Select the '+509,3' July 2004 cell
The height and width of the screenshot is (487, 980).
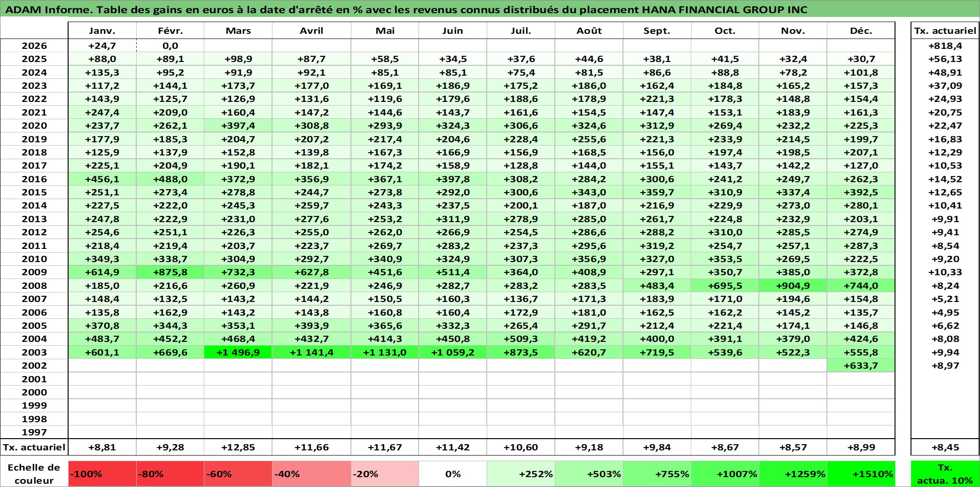[521, 339]
